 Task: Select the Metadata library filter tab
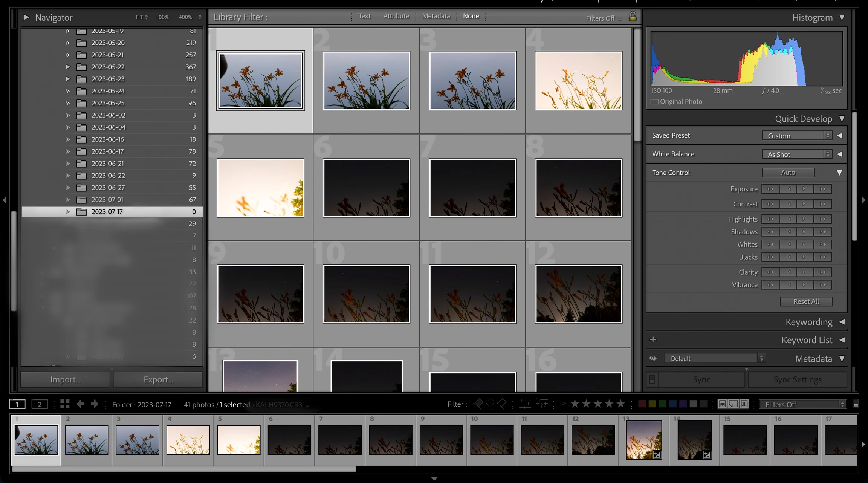(436, 16)
